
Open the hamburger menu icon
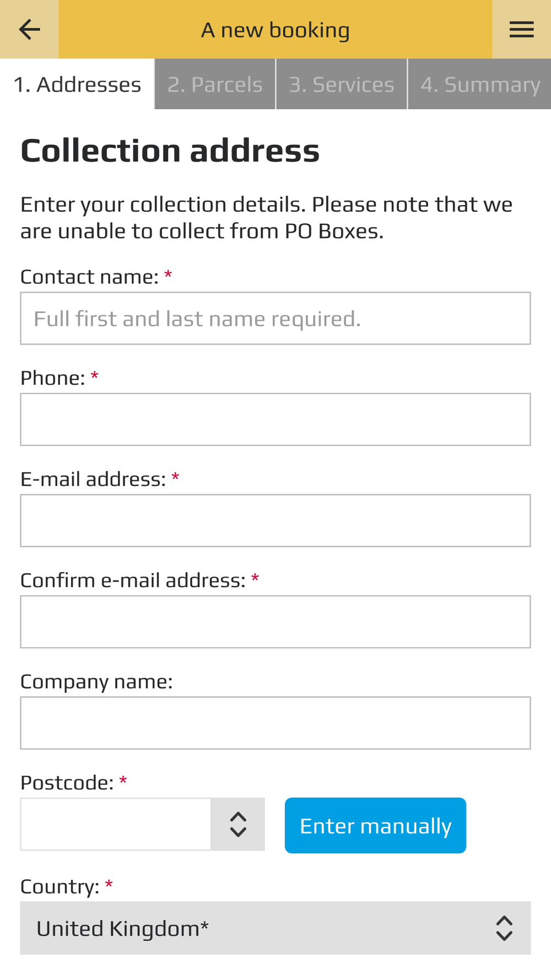click(x=521, y=29)
